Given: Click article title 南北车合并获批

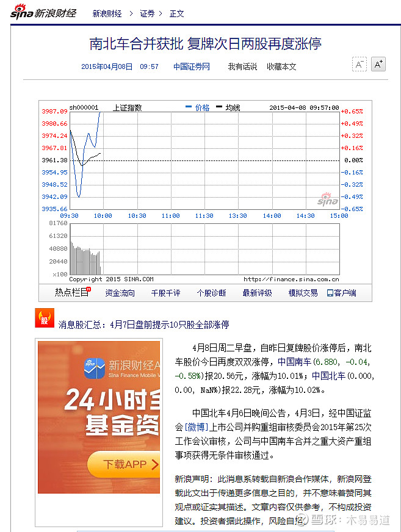Looking at the screenshot, I should tap(205, 44).
